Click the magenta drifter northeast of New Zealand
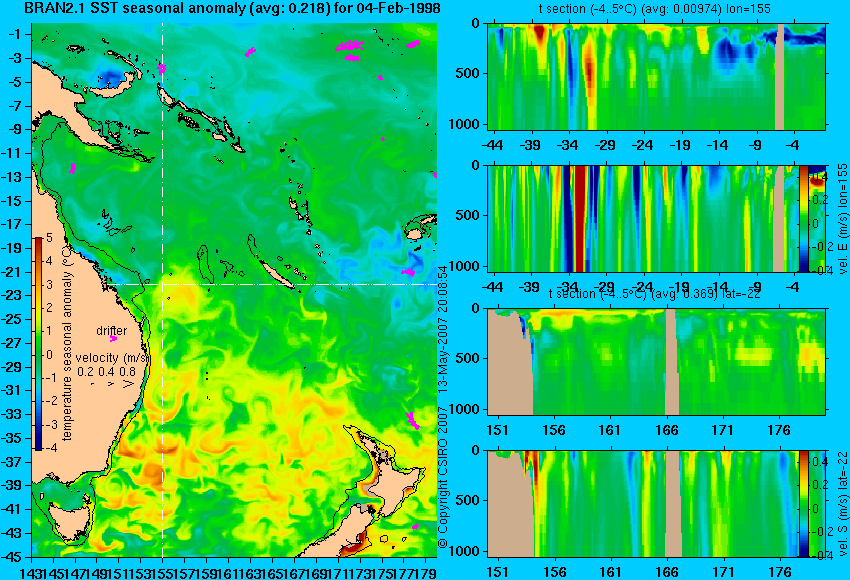The width and height of the screenshot is (850, 580). (x=413, y=420)
